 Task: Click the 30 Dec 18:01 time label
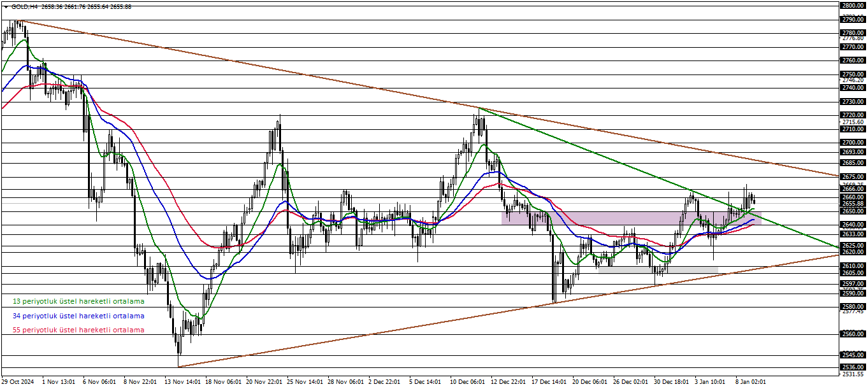click(x=672, y=382)
